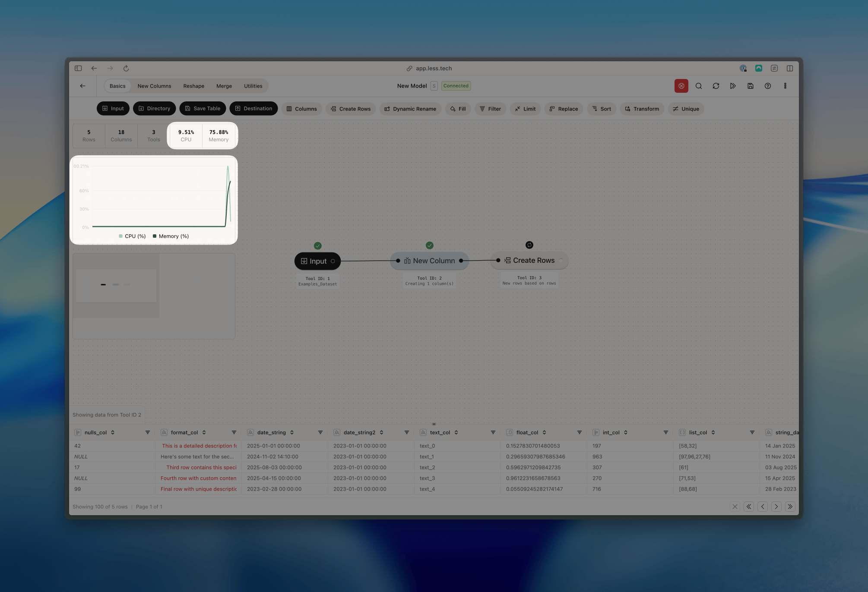
Task: Run the model with play icon
Action: coord(733,86)
